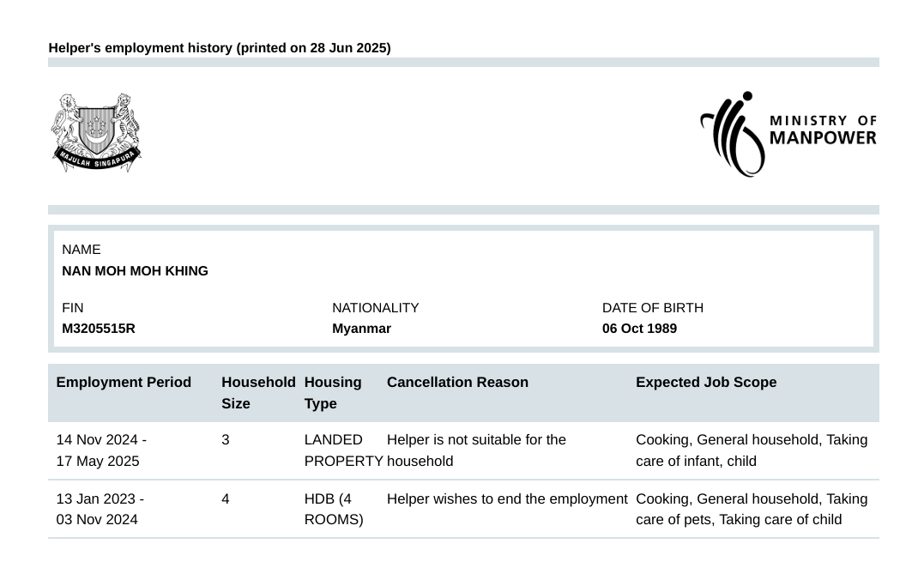Click household size 4 in second row
The image size is (924, 586).
[225, 498]
